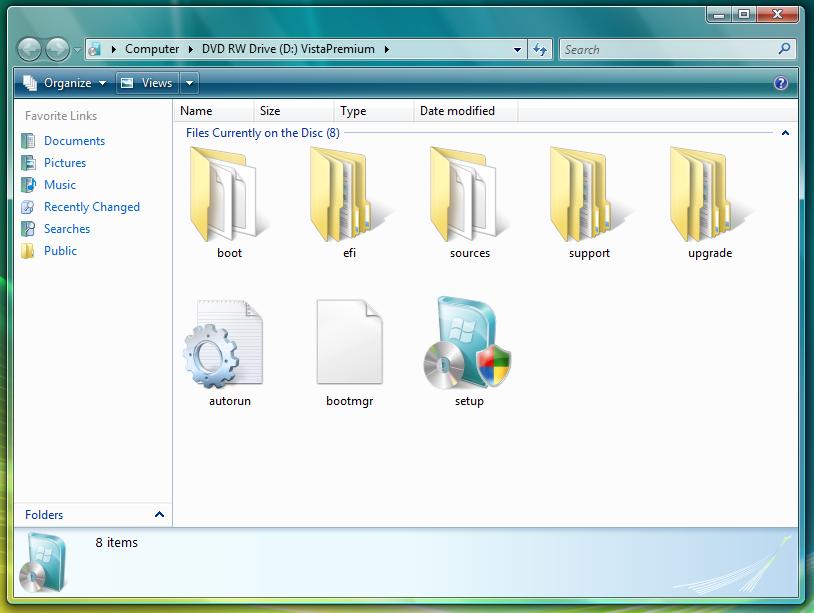The height and width of the screenshot is (613, 814).
Task: Click the Views button
Action: click(x=147, y=83)
